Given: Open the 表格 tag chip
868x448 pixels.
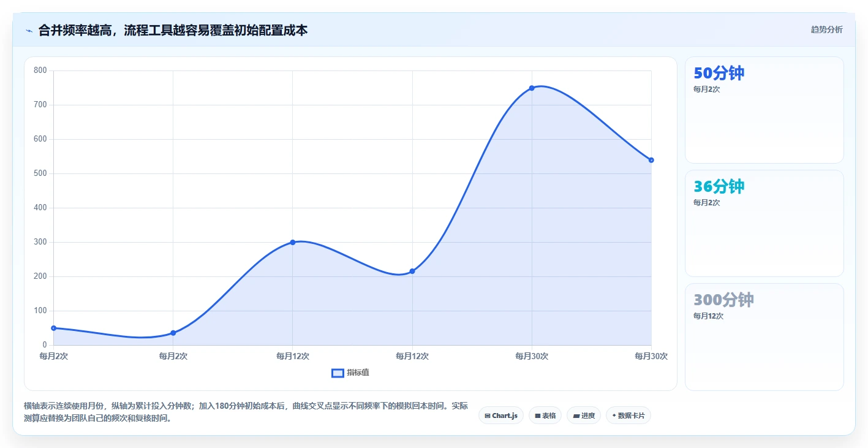Looking at the screenshot, I should pos(545,416).
